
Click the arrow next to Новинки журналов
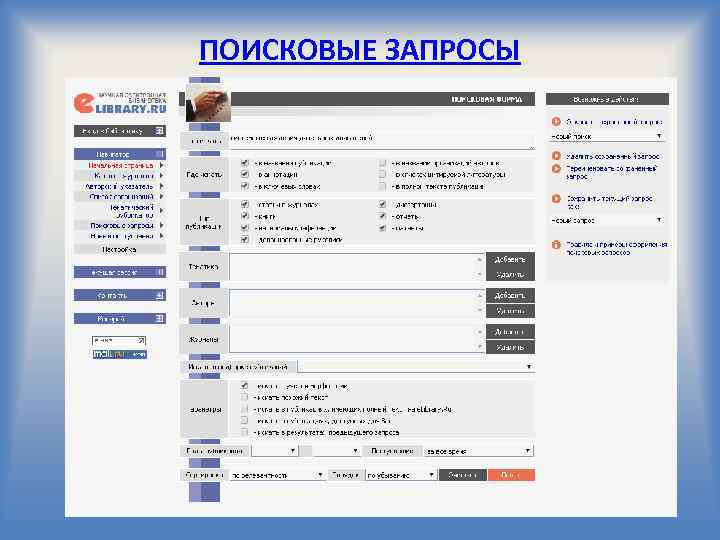pos(161,236)
